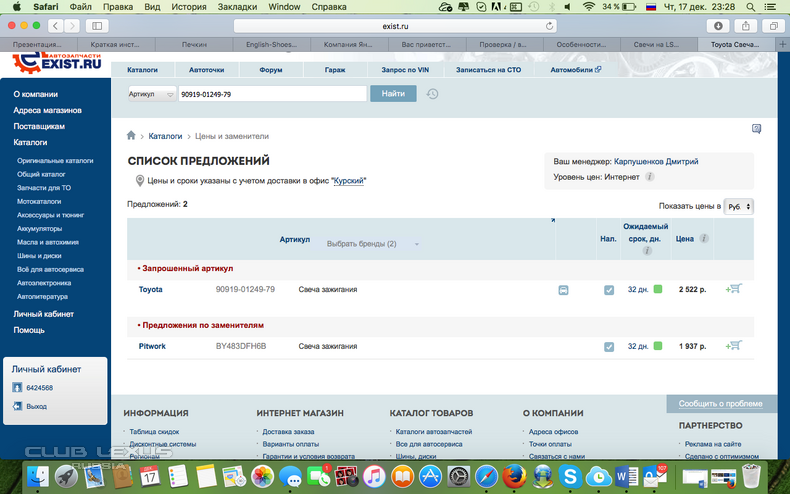
Task: Open Skype from the Dock
Action: coord(570,476)
